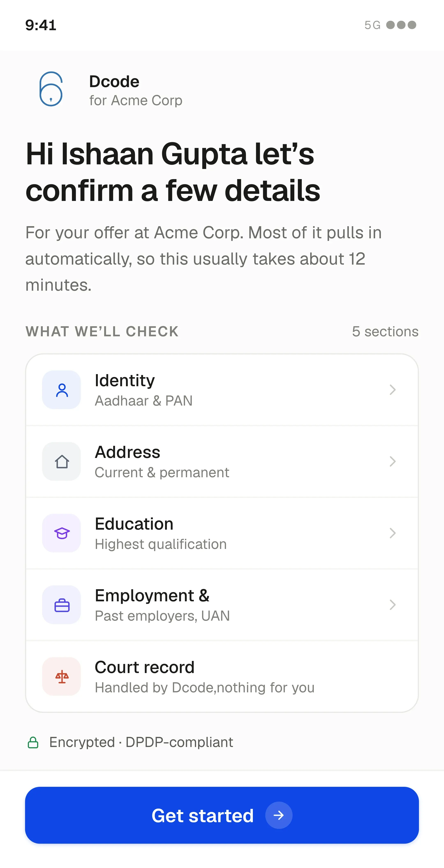Open the Identity Aadhaar & PAN row
The image size is (444, 868).
pos(222,390)
